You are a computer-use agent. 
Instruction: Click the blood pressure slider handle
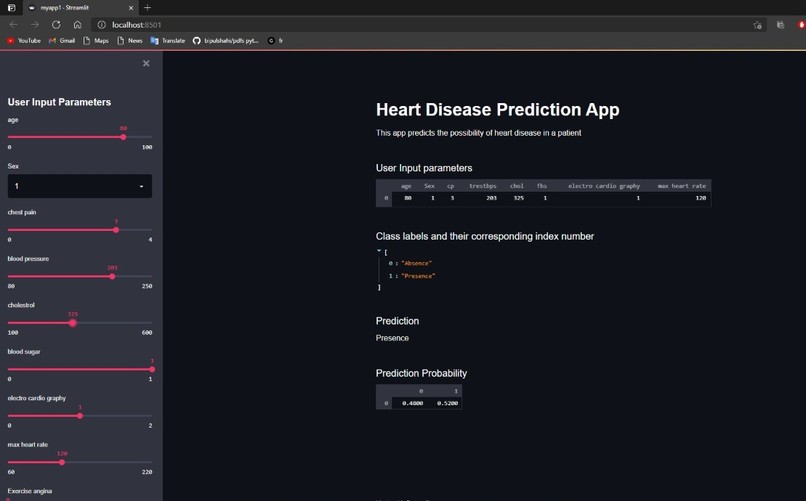[112, 276]
